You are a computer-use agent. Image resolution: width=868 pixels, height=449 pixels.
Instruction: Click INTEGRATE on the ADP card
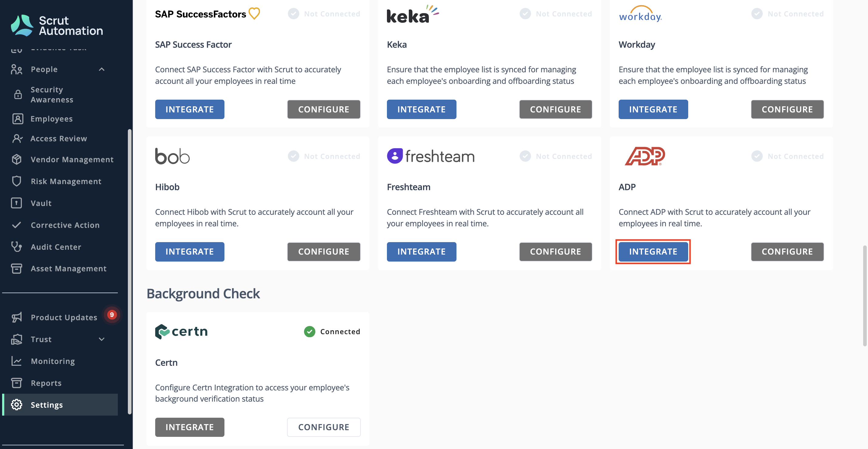653,252
